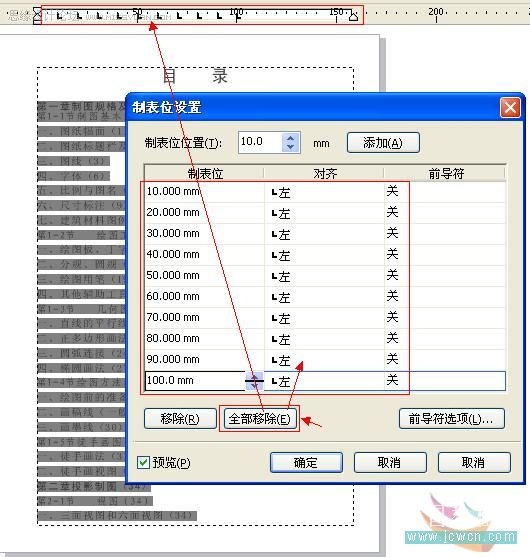The height and width of the screenshot is (557, 530).
Task: Click the 目录 title in the document
Action: [195, 76]
